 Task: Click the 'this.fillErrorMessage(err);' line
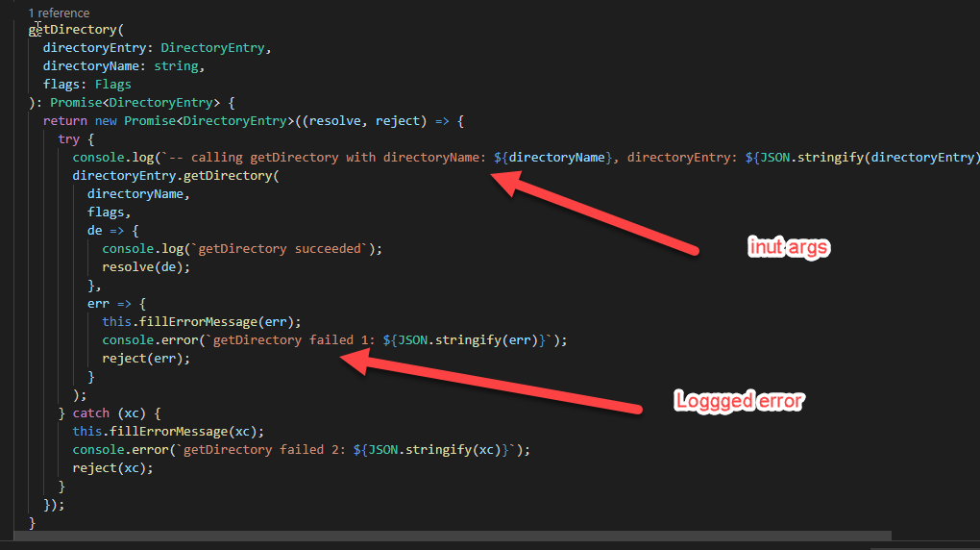coord(201,321)
